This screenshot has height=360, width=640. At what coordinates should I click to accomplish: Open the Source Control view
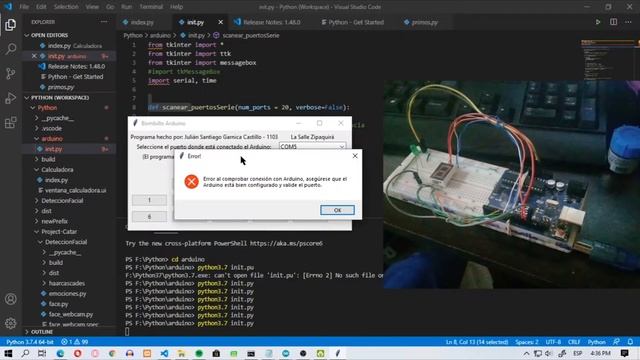(x=11, y=73)
